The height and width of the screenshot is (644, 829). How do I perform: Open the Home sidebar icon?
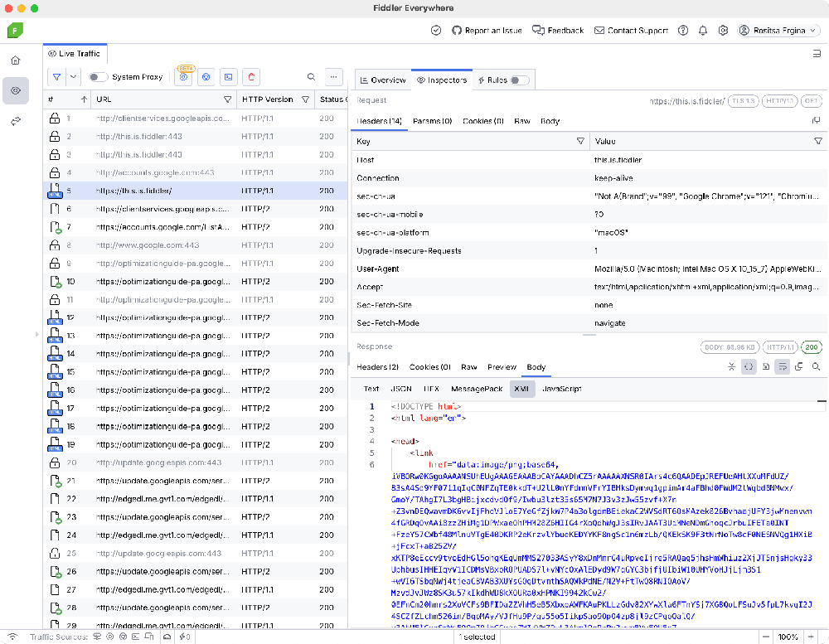click(15, 61)
